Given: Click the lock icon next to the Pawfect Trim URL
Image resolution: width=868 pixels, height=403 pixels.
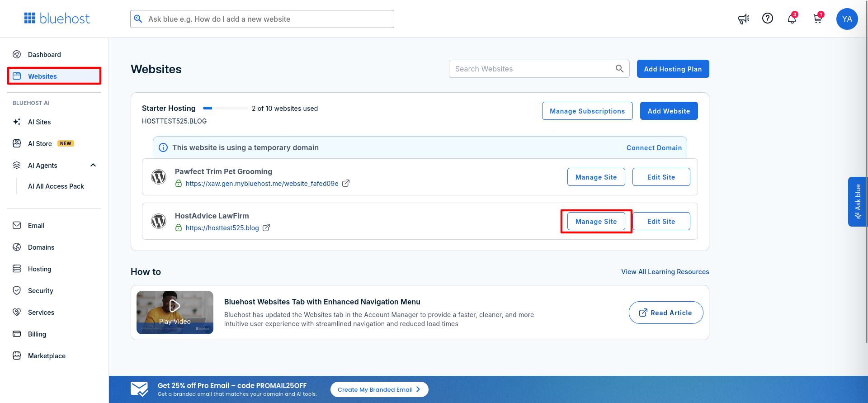Looking at the screenshot, I should 179,183.
